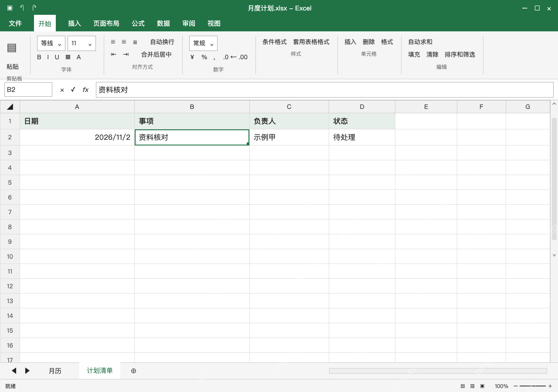Viewport: 558px width, 392px height.
Task: Redo the last action
Action: click(34, 8)
